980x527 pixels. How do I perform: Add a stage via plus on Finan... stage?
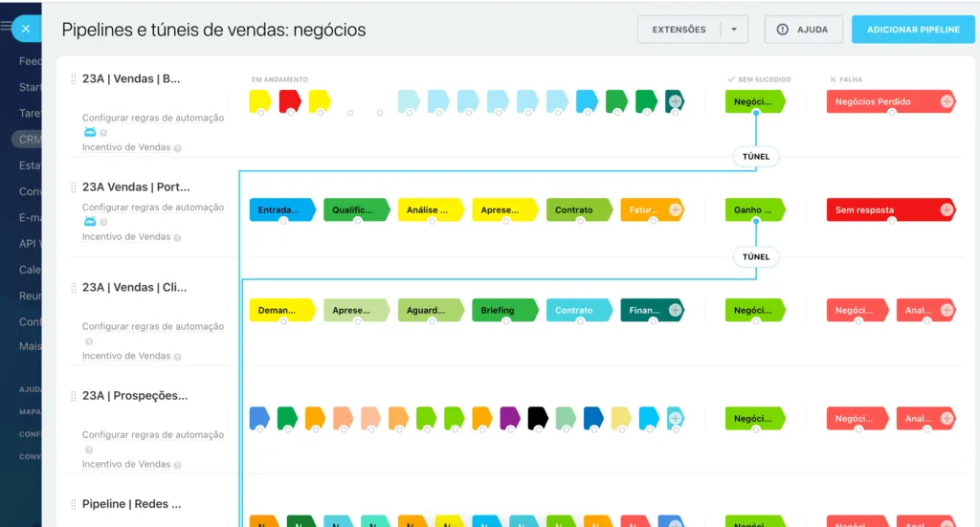click(x=675, y=310)
